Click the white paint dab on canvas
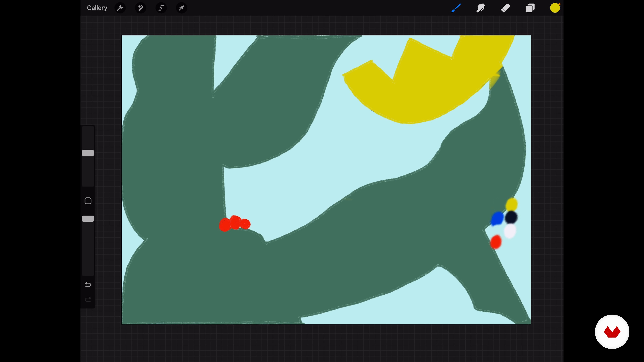This screenshot has height=362, width=644. [x=510, y=231]
